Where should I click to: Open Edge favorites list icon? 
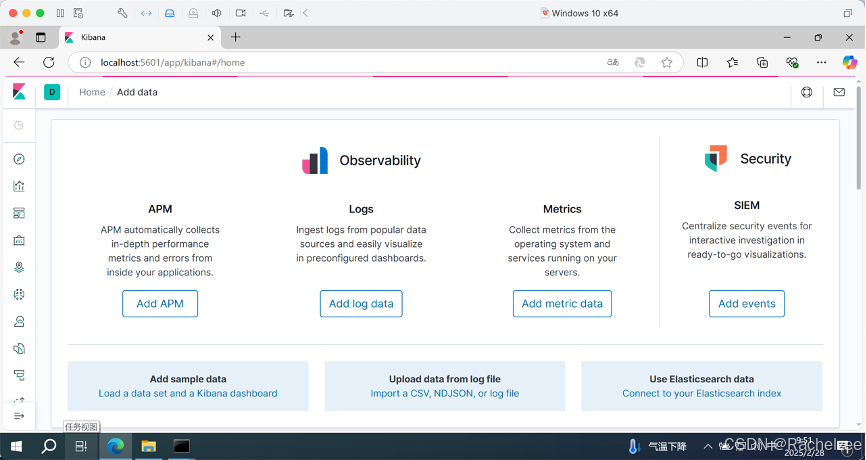click(x=732, y=62)
